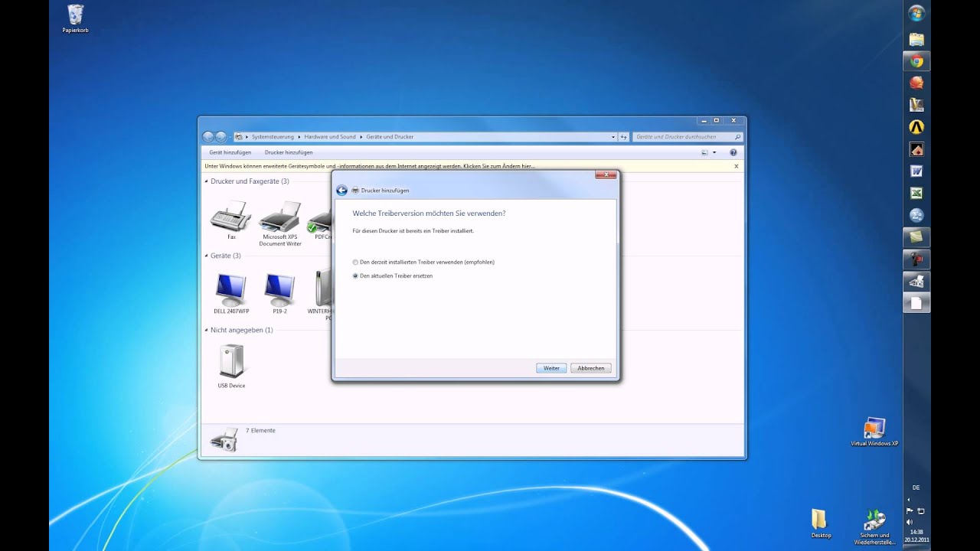Go back using the wizard's blue arrow
This screenshot has height=551, width=980.
(342, 190)
